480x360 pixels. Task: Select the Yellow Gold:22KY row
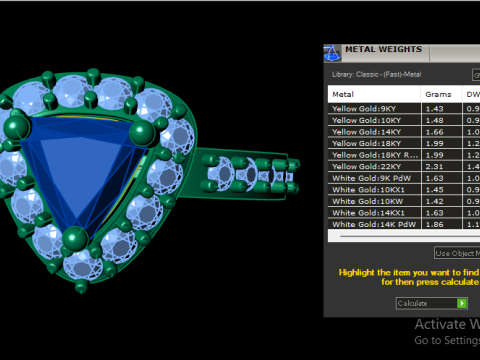tap(404, 166)
